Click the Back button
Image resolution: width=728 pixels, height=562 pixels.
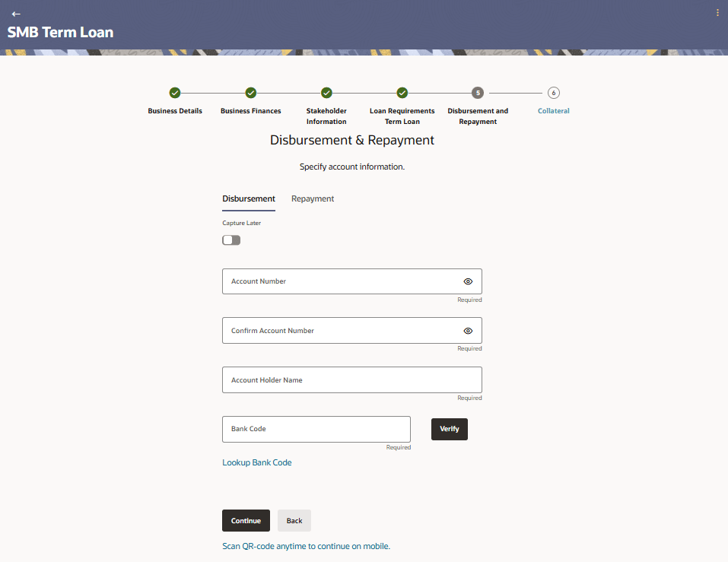tap(294, 521)
